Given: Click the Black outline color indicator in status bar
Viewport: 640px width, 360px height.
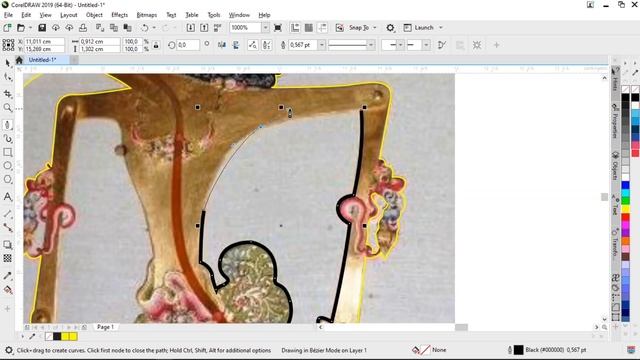Looking at the screenshot, I should tap(518, 350).
